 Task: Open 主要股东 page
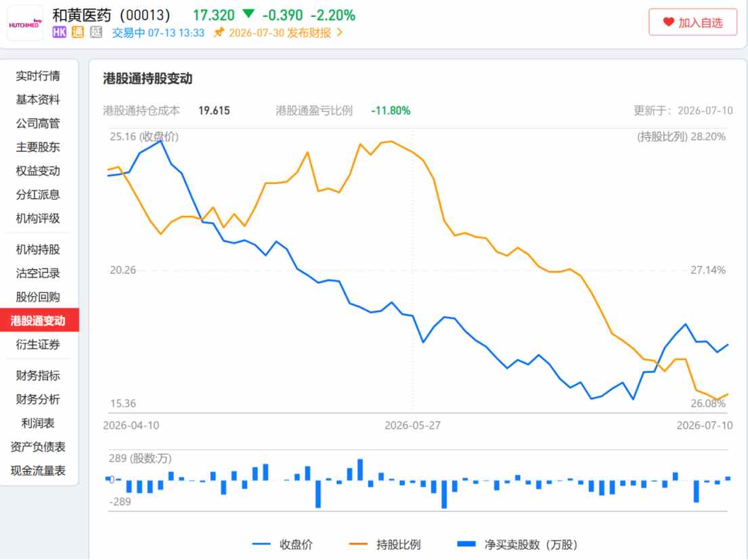point(38,147)
